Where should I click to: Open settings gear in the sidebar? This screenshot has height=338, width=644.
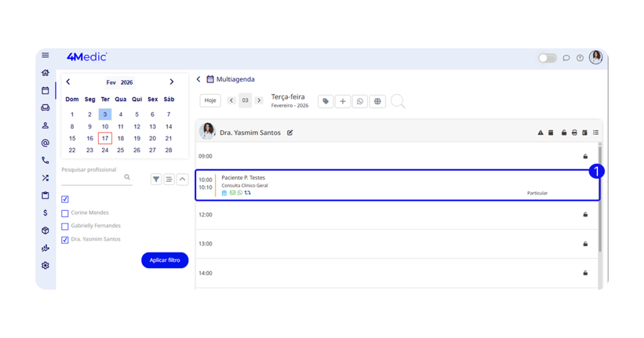point(45,266)
